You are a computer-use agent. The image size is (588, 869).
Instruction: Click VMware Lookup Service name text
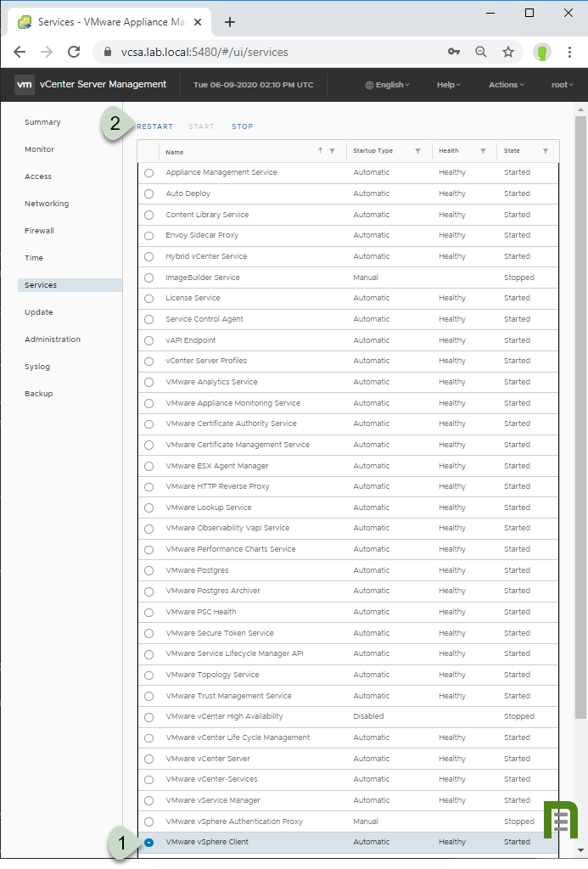click(x=209, y=507)
